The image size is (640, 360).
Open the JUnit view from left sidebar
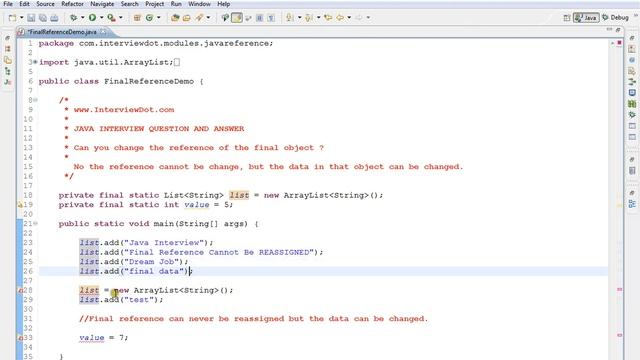pos(8,82)
